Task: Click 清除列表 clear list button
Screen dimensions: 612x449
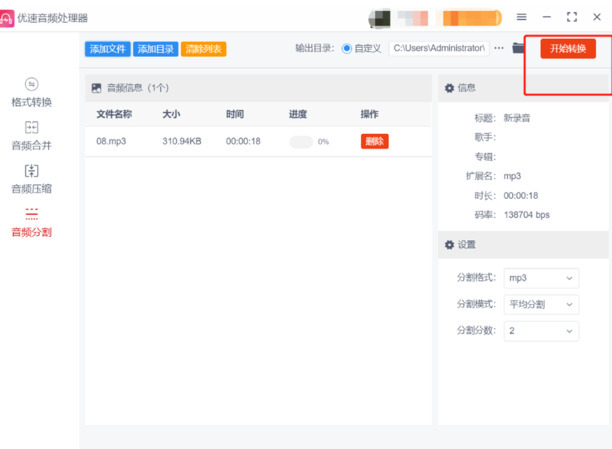Action: tap(203, 49)
